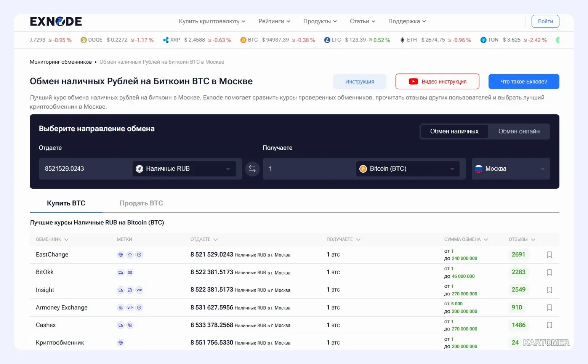Click the star badge in EastChange row
This screenshot has height=364, width=588.
click(130, 255)
